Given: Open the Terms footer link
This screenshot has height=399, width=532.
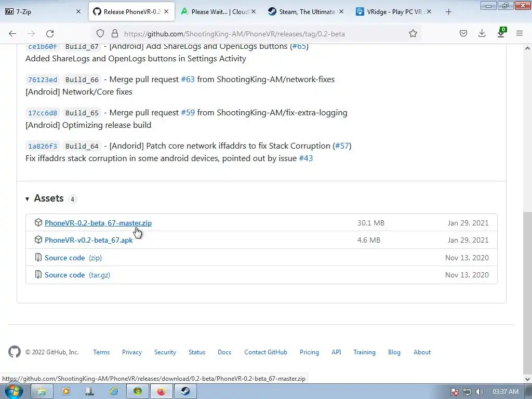Looking at the screenshot, I should pyautogui.click(x=101, y=352).
